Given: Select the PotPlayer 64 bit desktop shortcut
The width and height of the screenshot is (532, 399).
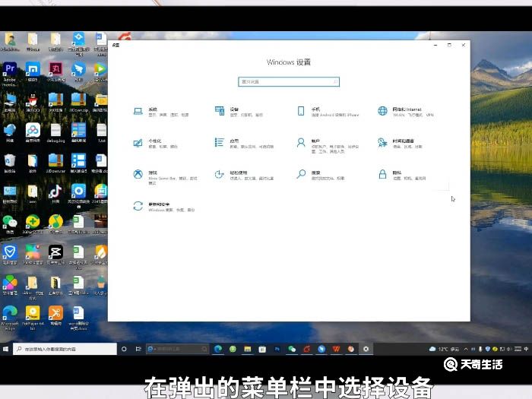Looking at the screenshot, I should click(33, 318).
